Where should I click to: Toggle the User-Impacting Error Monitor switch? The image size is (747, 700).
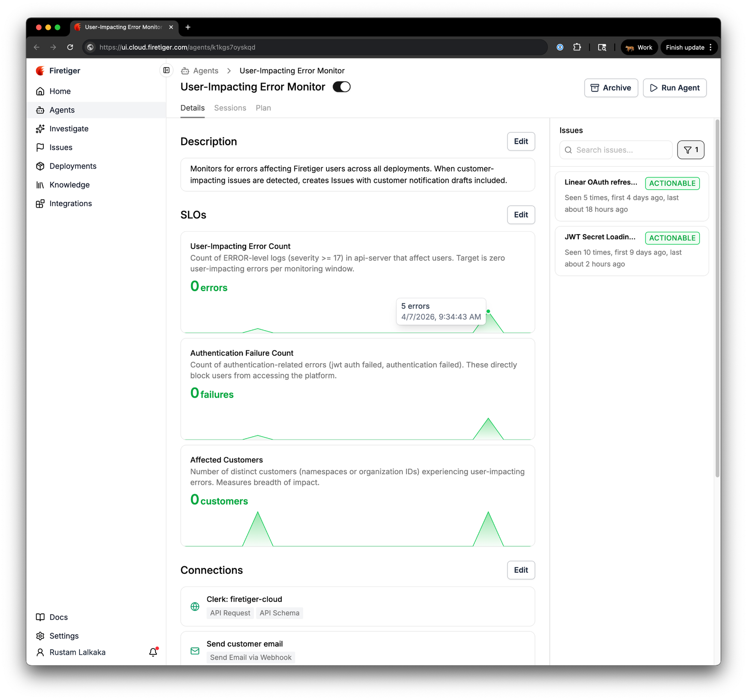[x=341, y=87]
